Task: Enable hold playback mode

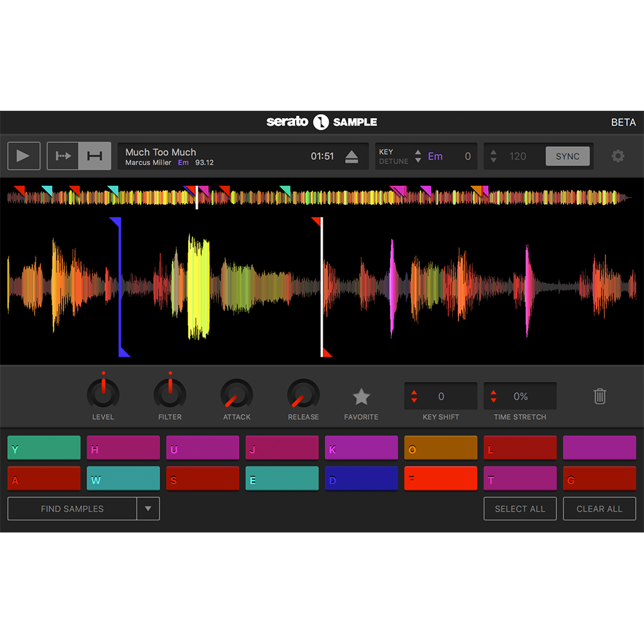Action: [95, 156]
